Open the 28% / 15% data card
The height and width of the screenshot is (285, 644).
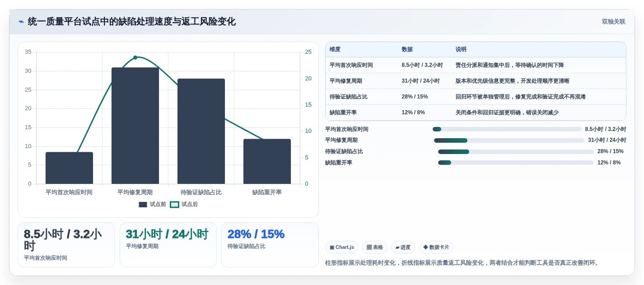point(270,245)
